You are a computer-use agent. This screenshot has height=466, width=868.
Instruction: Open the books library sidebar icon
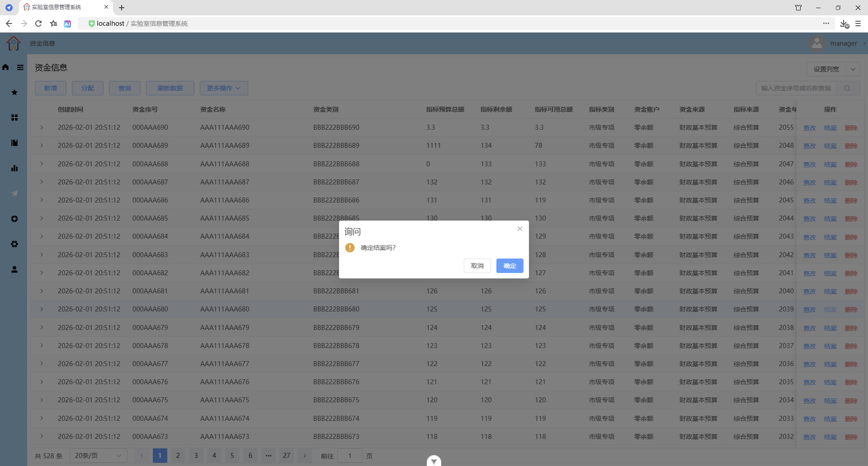(14, 143)
